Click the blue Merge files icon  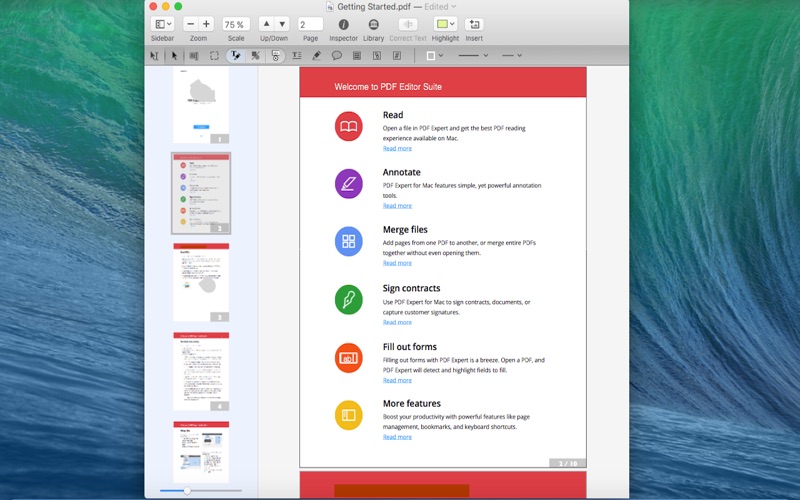[x=348, y=241]
